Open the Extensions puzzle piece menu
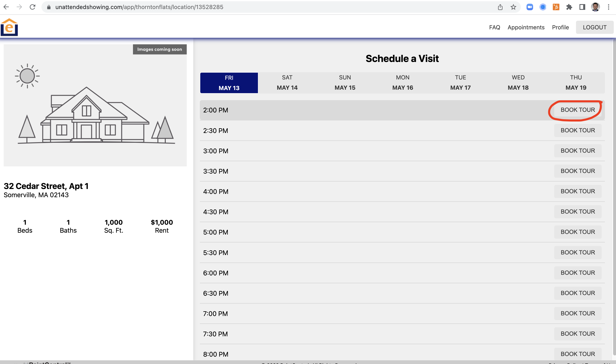 pos(569,7)
